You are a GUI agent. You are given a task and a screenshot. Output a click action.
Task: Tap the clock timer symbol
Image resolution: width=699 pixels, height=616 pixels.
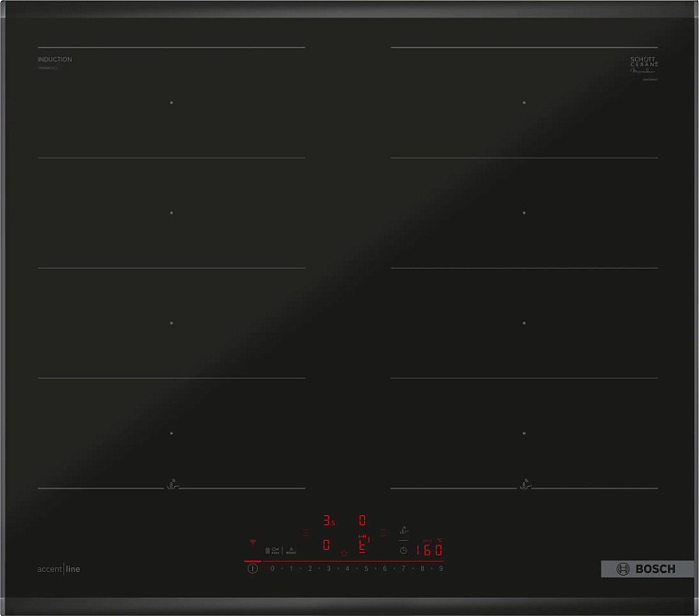coord(404,551)
